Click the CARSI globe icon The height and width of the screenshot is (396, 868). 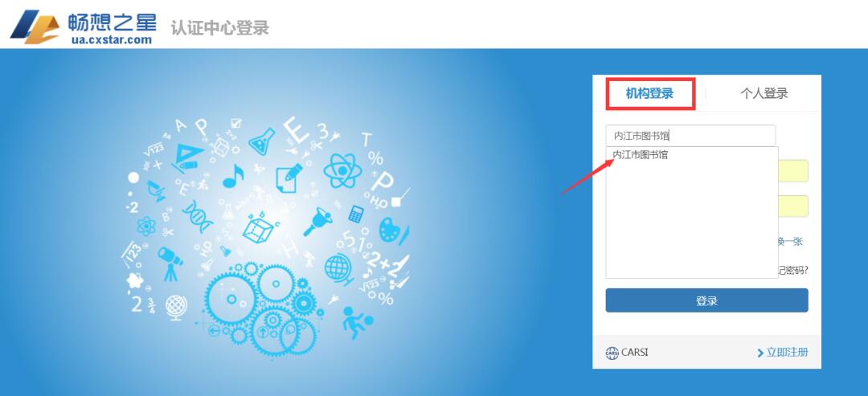click(612, 353)
